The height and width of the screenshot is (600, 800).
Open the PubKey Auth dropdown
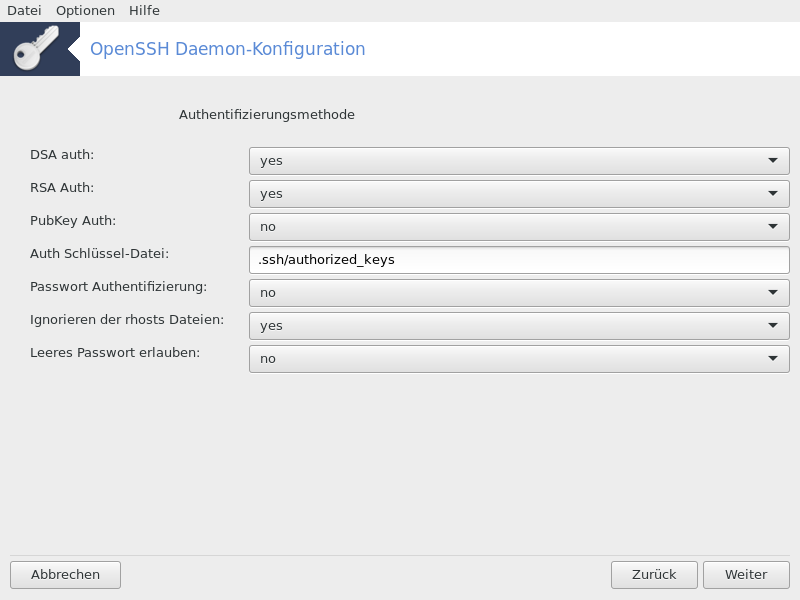pyautogui.click(x=519, y=227)
